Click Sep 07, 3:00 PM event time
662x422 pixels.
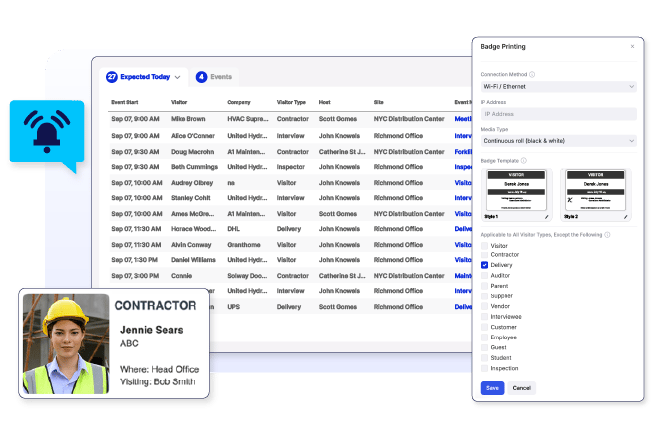pyautogui.click(x=135, y=276)
